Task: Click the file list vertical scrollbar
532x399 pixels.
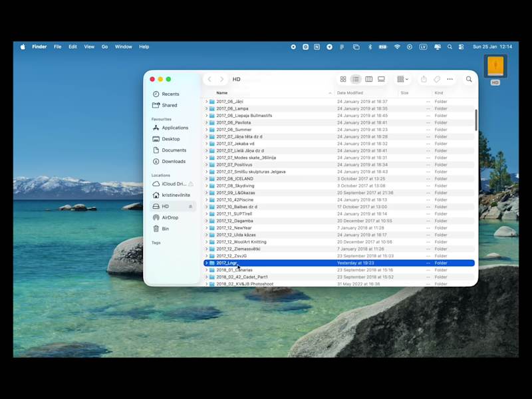Action: tap(475, 120)
